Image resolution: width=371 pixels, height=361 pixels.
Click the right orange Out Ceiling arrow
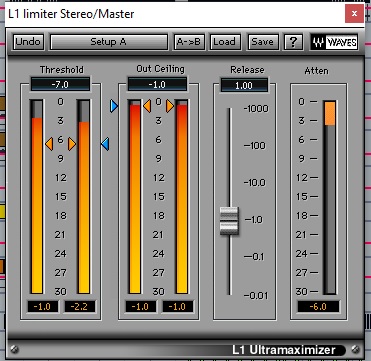coord(170,106)
